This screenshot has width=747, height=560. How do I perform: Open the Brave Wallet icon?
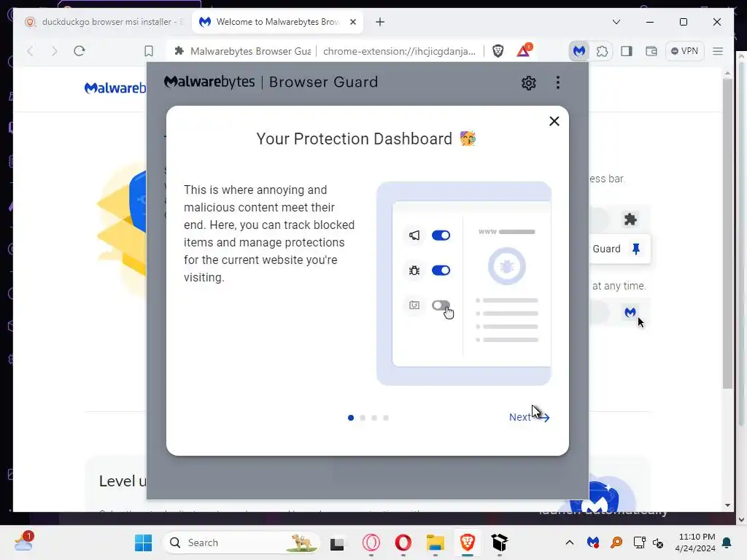click(651, 51)
